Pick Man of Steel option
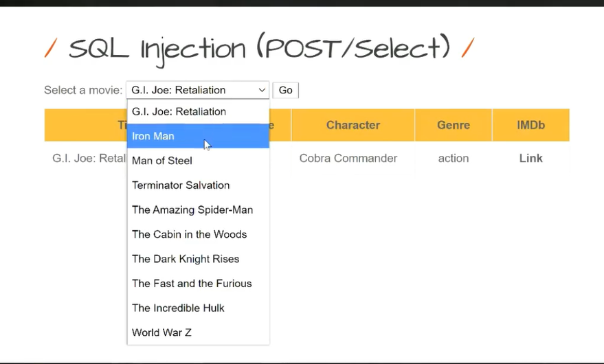 tap(162, 161)
